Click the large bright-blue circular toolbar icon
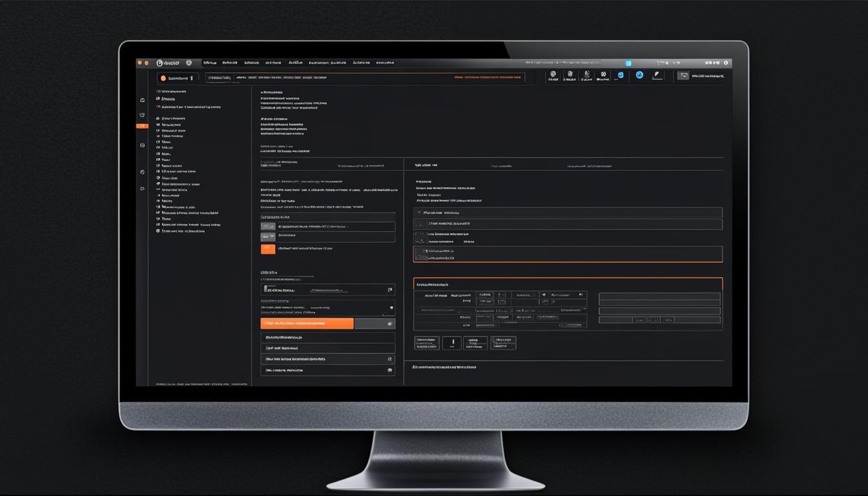The width and height of the screenshot is (868, 496). point(639,75)
